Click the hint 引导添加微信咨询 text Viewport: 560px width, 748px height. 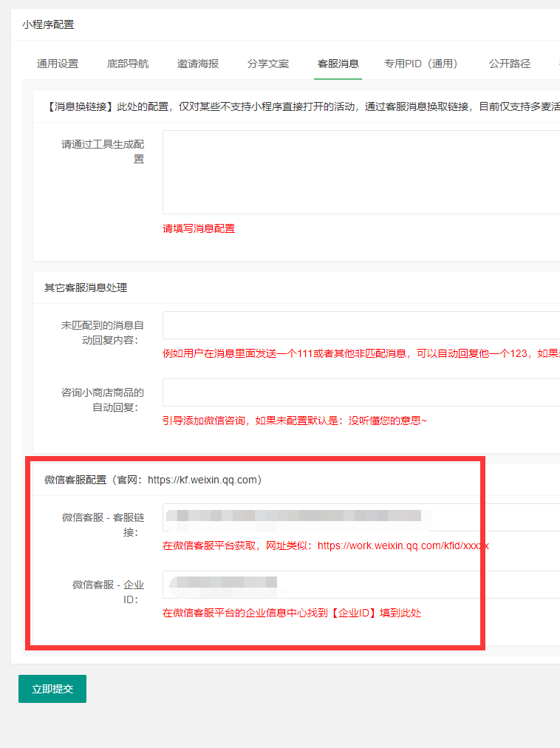(x=295, y=421)
